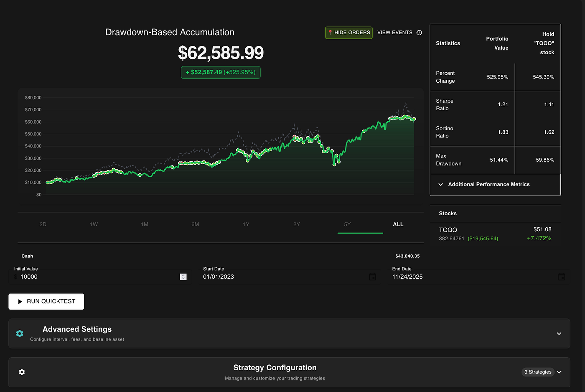Click the green gain badge +$52,587.49

coord(221,72)
